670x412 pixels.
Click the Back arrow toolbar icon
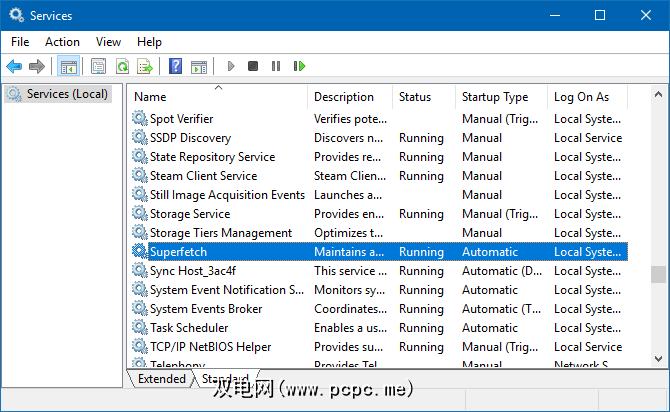14,67
